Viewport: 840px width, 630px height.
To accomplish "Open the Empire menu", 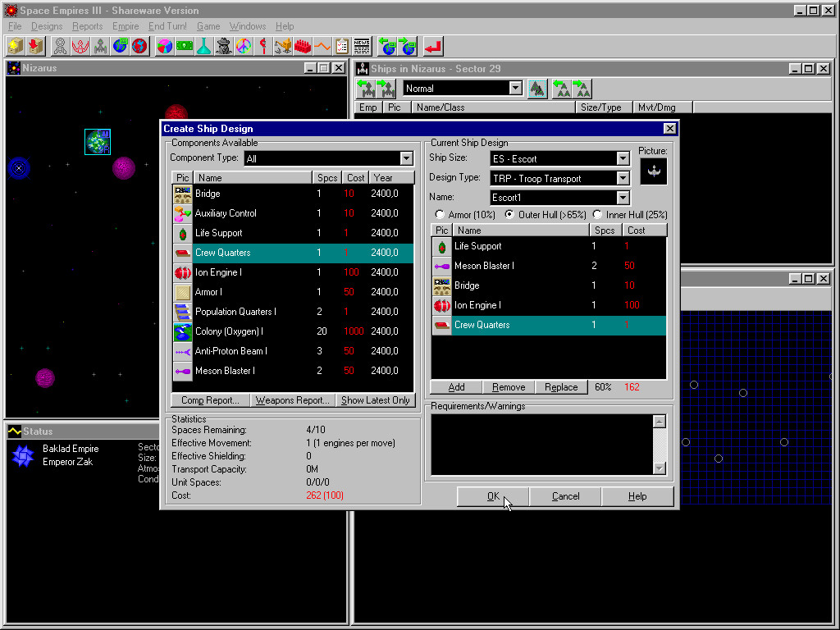I will pyautogui.click(x=126, y=26).
